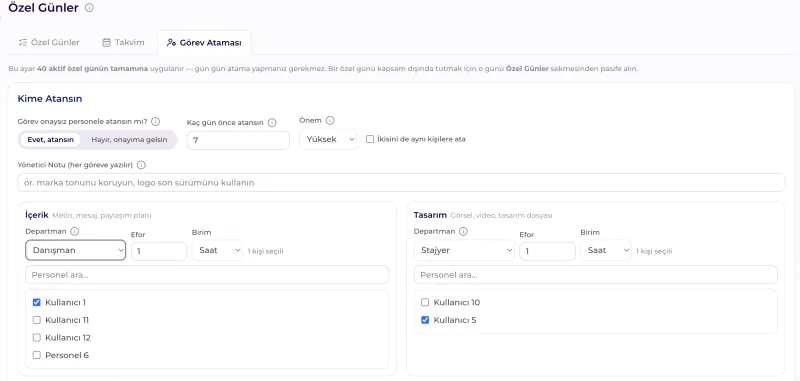Click Departman info icon in Tasarım panel
The height and width of the screenshot is (381, 800).
463,231
